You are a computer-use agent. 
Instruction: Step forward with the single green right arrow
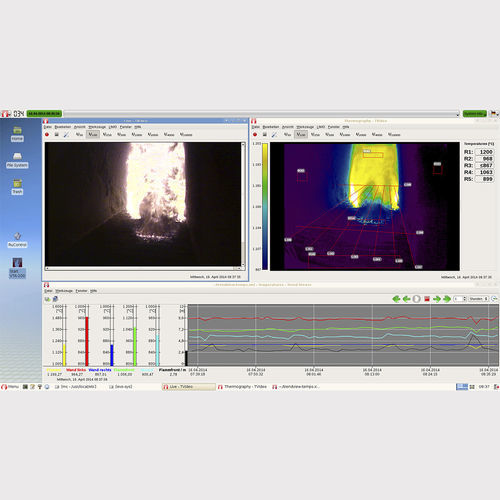tap(437, 299)
